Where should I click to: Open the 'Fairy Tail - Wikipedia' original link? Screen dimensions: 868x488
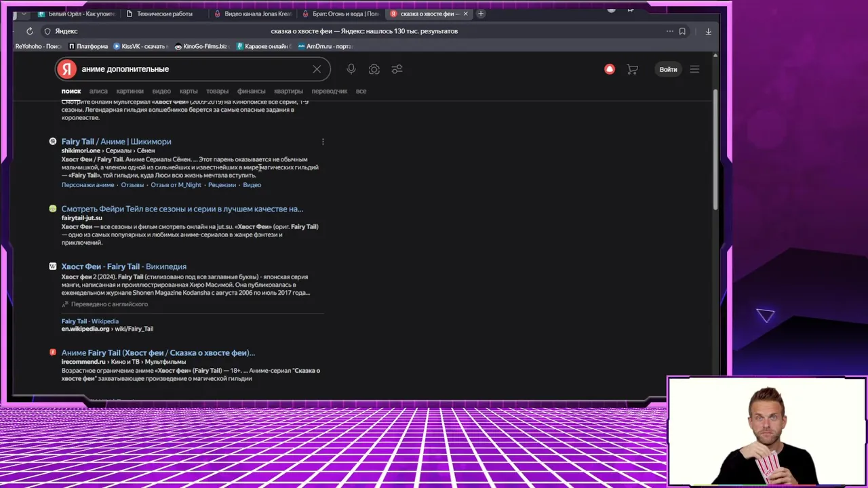(x=90, y=321)
